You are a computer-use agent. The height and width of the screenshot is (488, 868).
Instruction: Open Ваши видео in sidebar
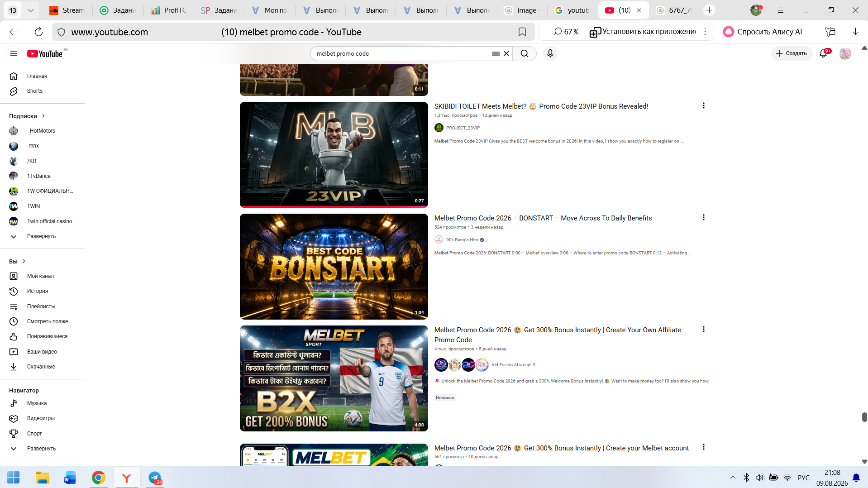[x=42, y=352]
